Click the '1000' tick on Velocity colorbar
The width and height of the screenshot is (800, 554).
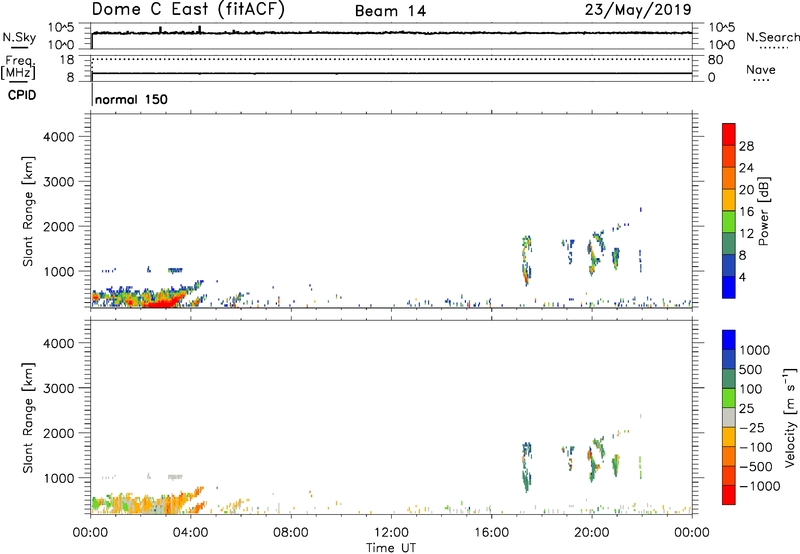click(754, 350)
